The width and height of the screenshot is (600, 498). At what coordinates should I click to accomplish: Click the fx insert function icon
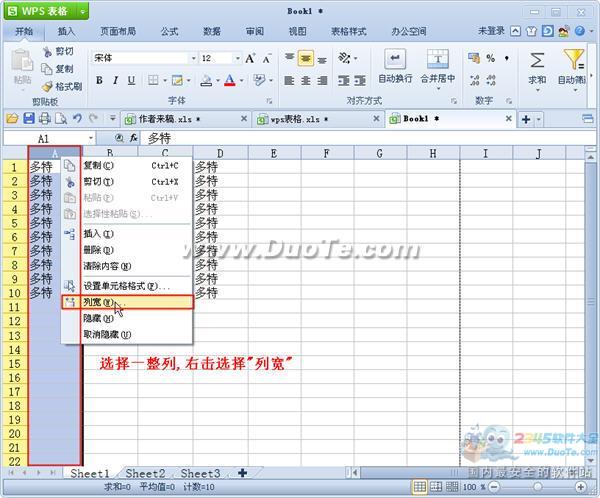click(x=133, y=138)
